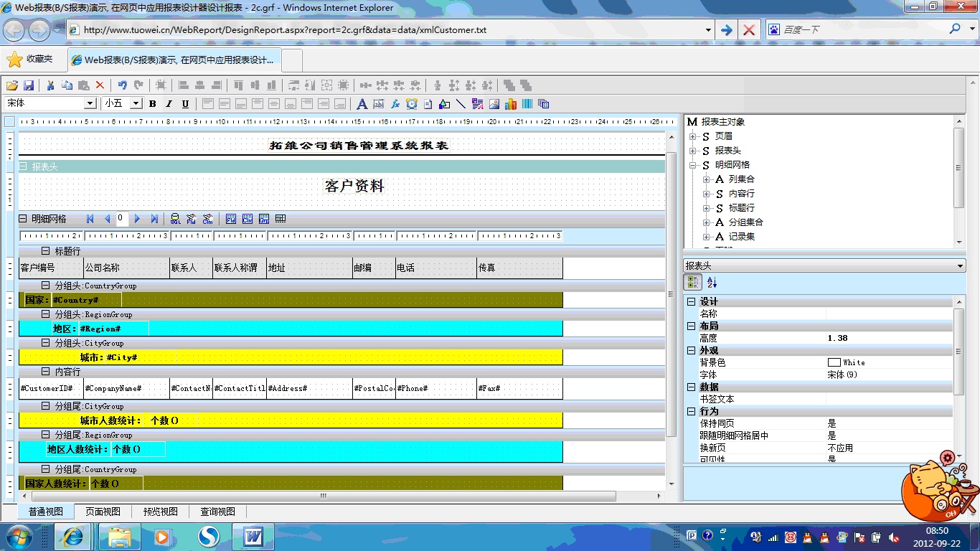Click the Save report floppy icon
The image size is (980, 551).
pos(29,85)
